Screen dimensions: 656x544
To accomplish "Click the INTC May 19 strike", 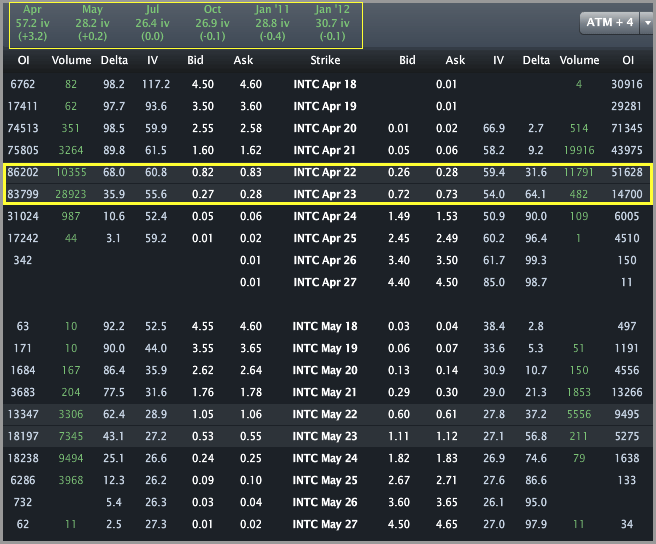I will coord(325,348).
